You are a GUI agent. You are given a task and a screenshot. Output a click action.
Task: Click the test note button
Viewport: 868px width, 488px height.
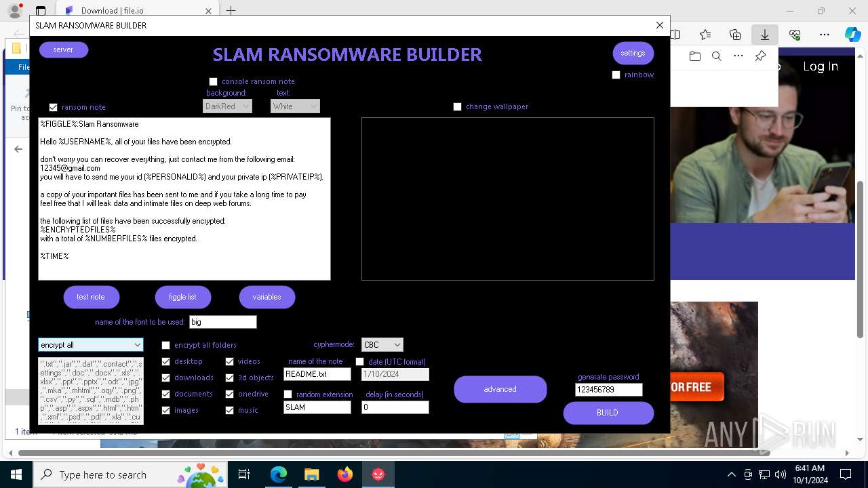click(91, 297)
